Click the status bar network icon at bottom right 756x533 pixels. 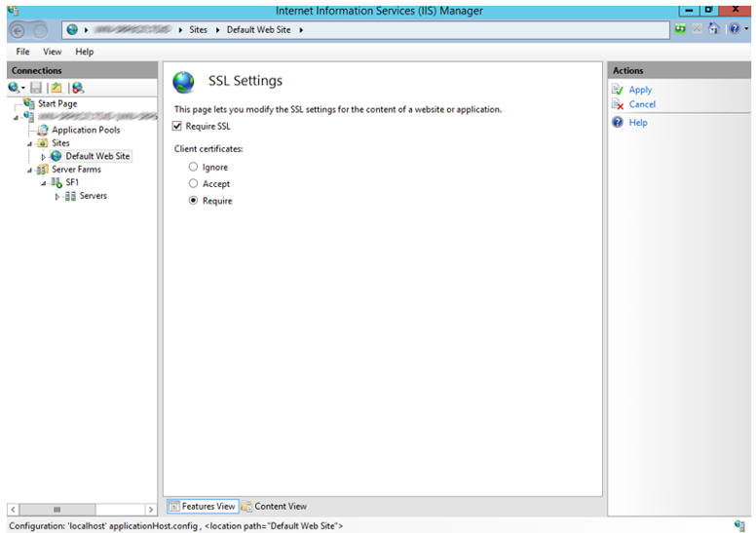point(740,525)
